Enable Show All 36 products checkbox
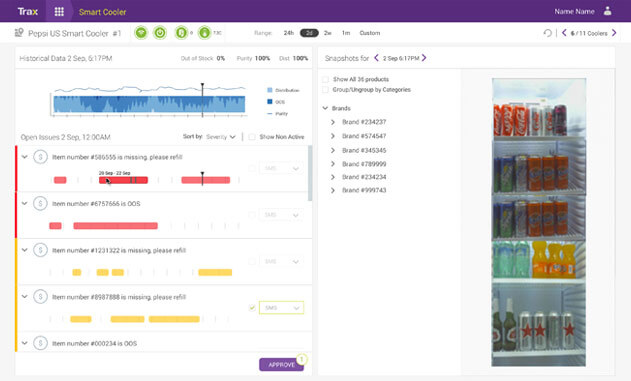This screenshot has height=381, width=631. tap(325, 79)
